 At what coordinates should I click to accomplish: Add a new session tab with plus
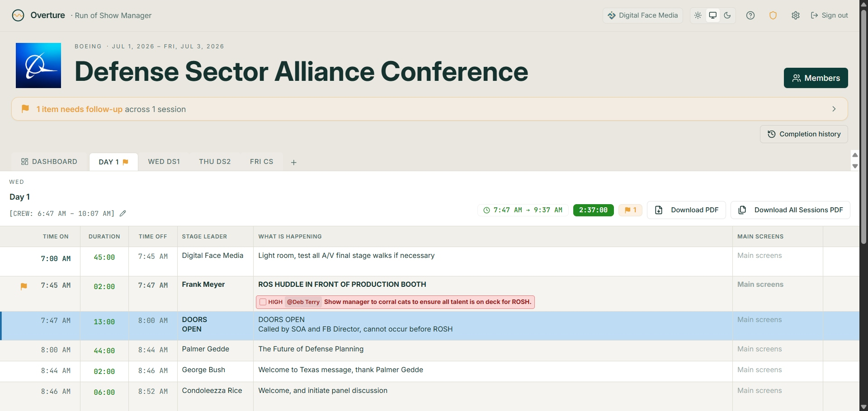(x=294, y=163)
